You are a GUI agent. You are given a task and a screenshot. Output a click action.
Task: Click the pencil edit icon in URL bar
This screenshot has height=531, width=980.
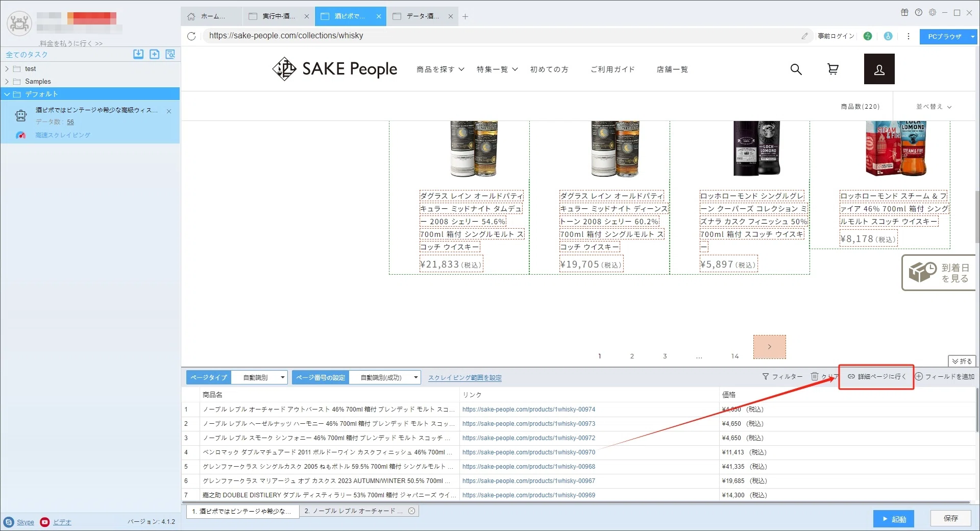(x=804, y=36)
